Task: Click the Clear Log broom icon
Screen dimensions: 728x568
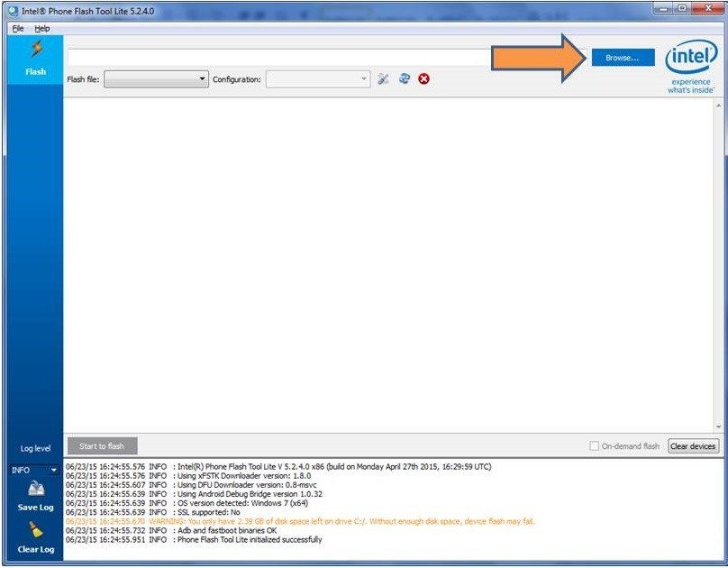Action: (x=36, y=530)
